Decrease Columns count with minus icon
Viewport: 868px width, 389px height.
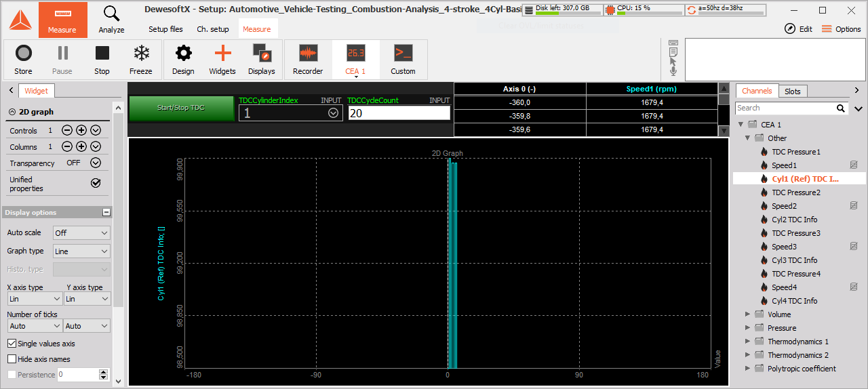(67, 146)
